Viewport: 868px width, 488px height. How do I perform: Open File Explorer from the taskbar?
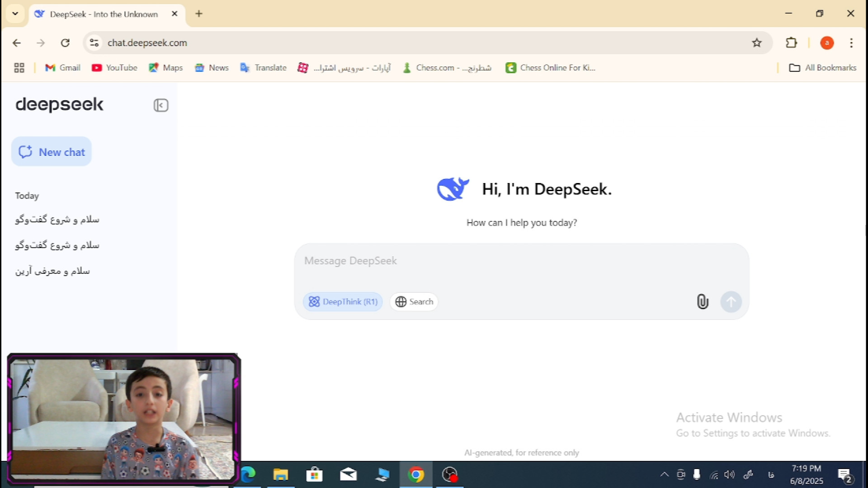281,474
